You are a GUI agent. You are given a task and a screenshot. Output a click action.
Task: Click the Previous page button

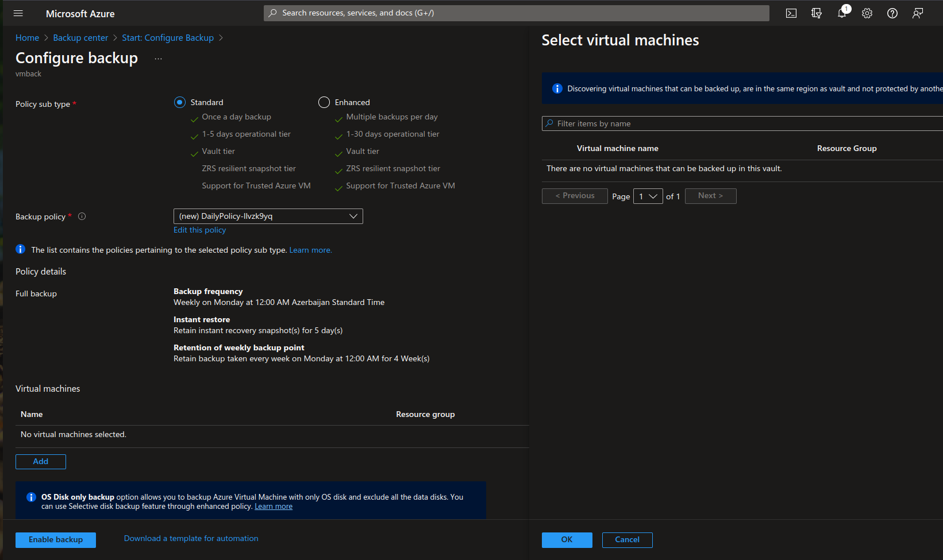(x=575, y=196)
